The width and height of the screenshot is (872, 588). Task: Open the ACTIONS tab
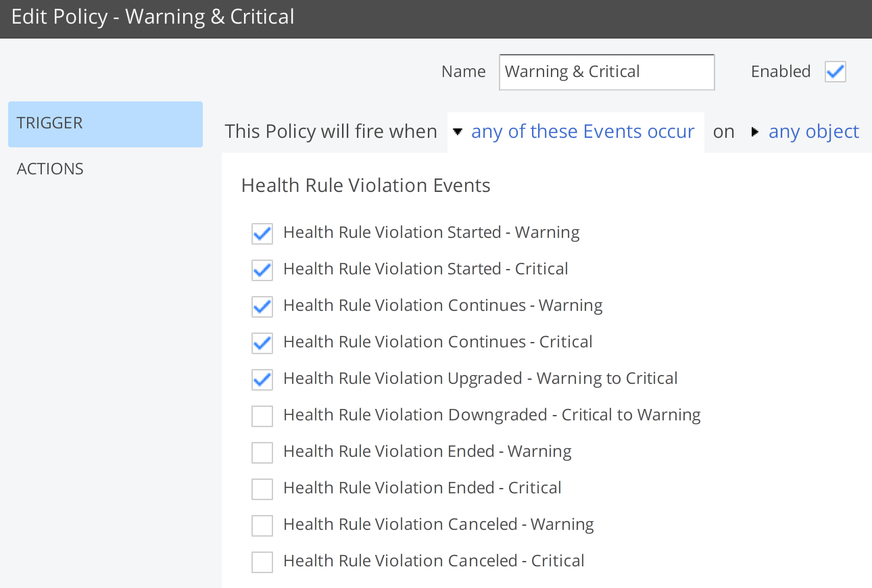point(51,169)
